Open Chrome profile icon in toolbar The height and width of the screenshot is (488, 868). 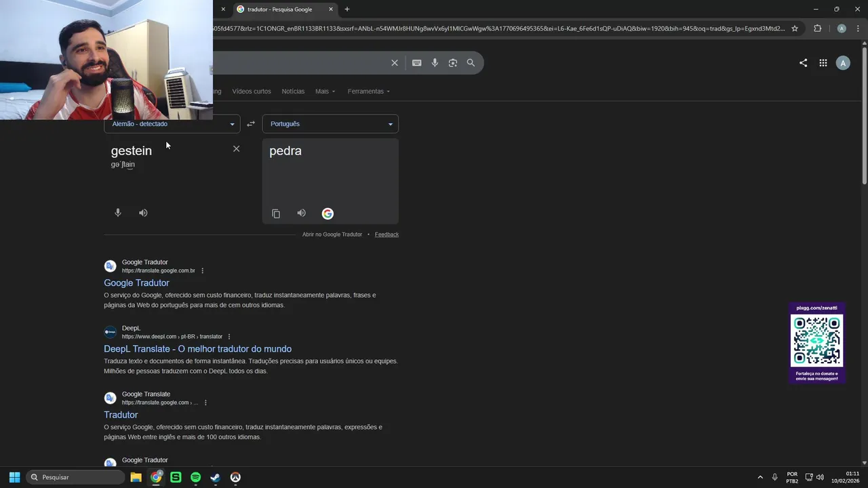(x=842, y=28)
